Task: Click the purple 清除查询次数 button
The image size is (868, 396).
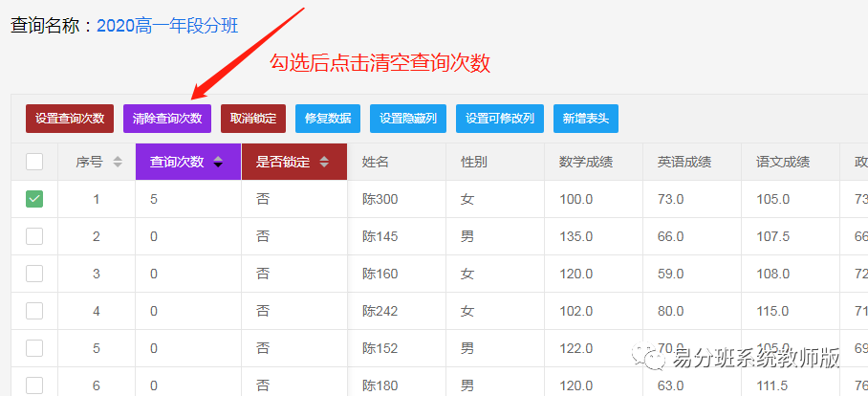Action: coord(167,119)
